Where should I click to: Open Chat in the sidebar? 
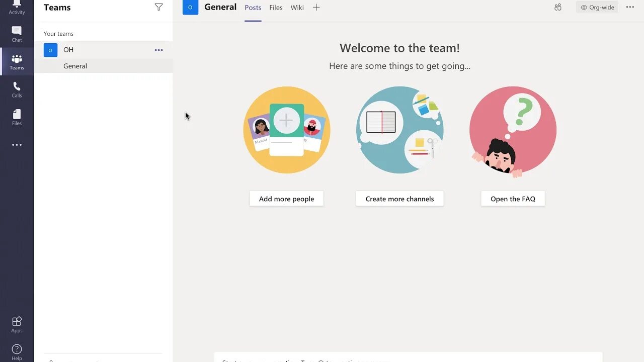(17, 34)
